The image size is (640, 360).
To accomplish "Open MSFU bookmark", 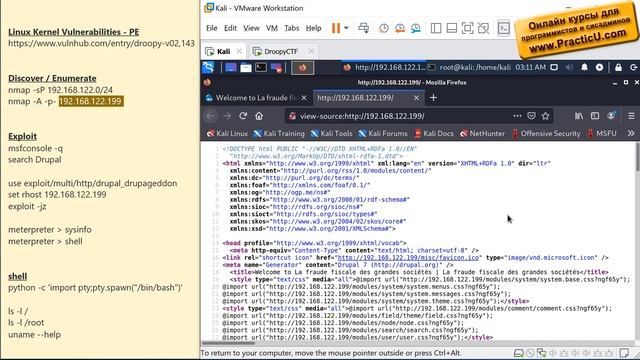I will tap(602, 133).
